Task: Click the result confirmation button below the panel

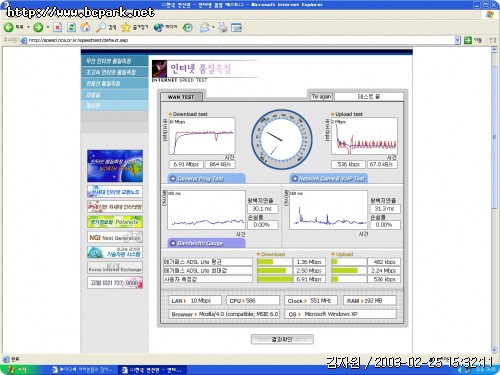Action: click(282, 339)
